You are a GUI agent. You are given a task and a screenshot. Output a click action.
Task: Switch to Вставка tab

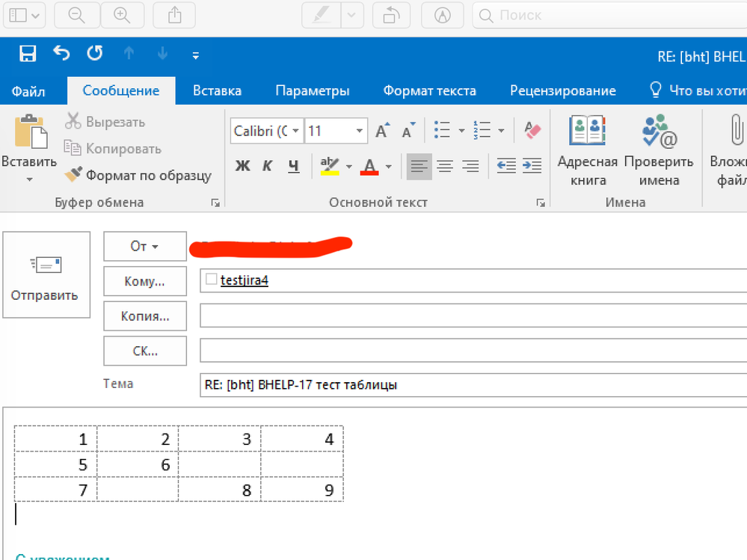(218, 90)
